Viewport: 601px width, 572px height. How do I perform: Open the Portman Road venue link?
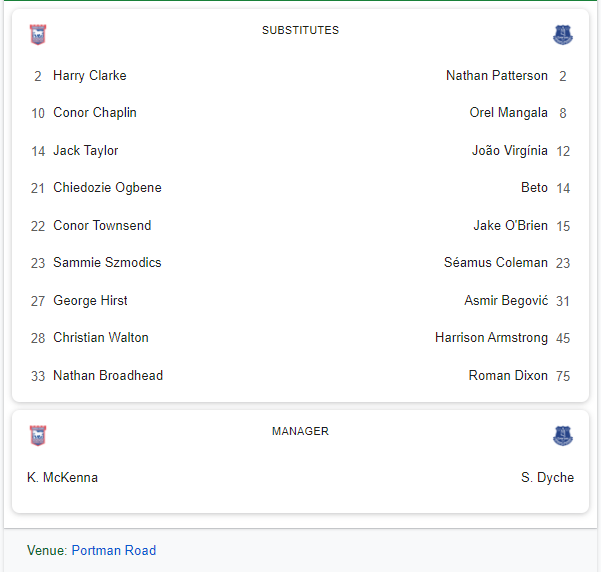click(113, 550)
